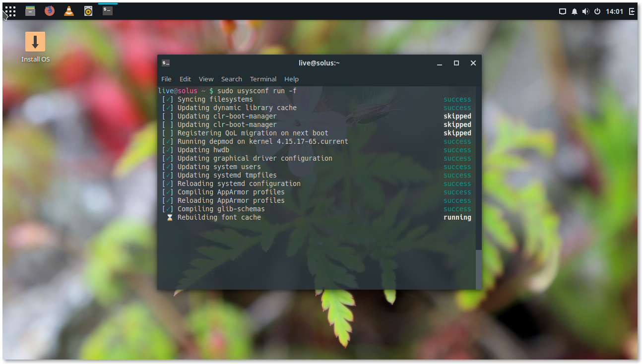Click the 'running' status text
642x364 pixels.
coord(457,217)
